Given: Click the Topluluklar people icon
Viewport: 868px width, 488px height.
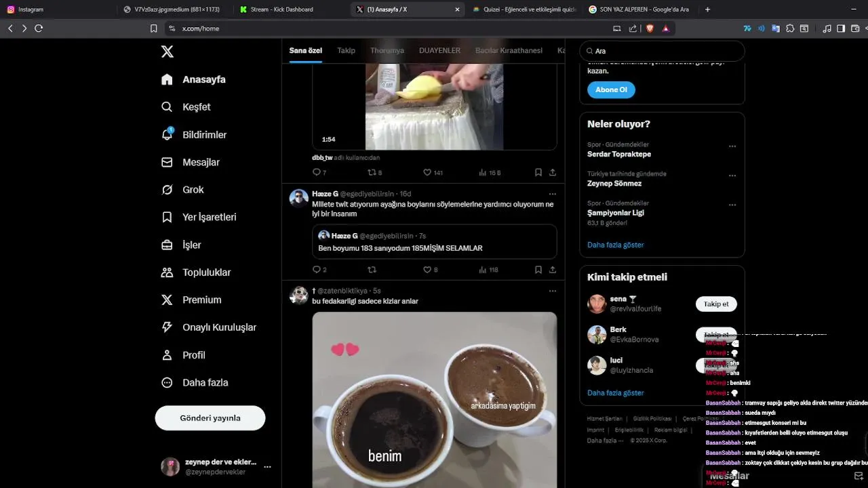Looking at the screenshot, I should [167, 272].
